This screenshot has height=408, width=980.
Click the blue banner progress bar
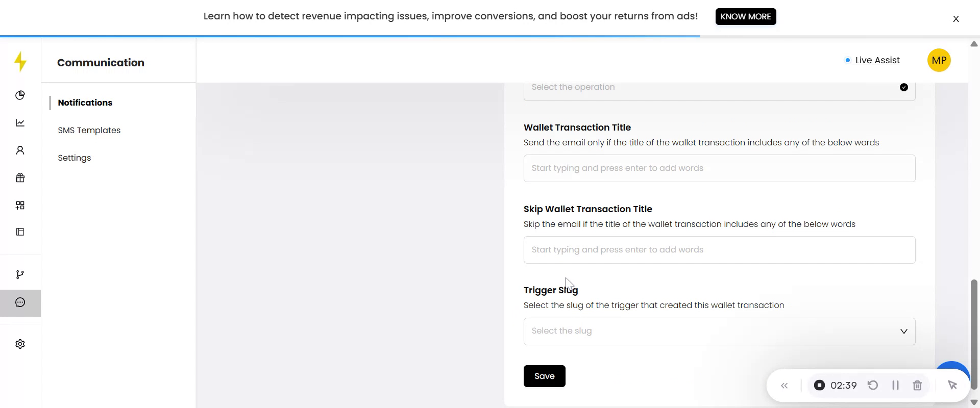[350, 36]
